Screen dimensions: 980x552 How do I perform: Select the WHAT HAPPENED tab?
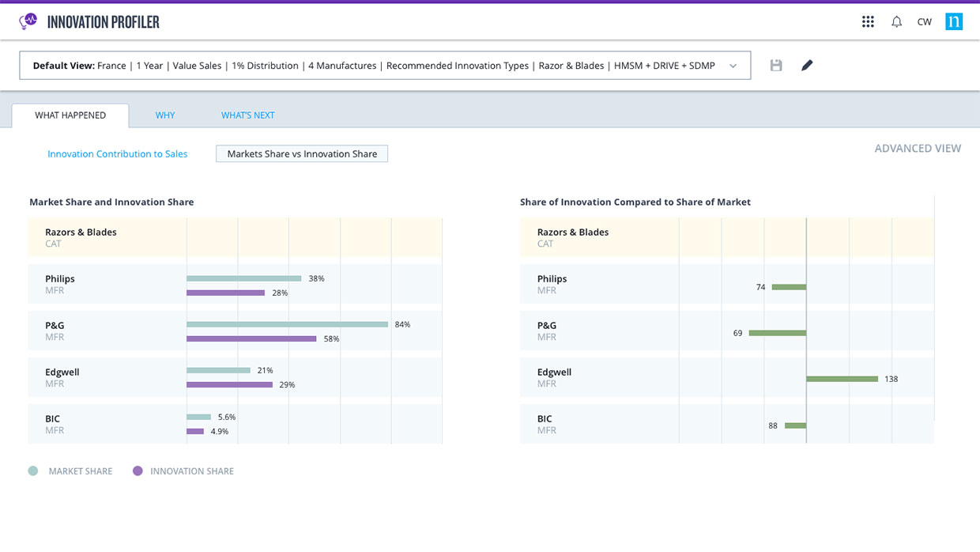click(70, 115)
